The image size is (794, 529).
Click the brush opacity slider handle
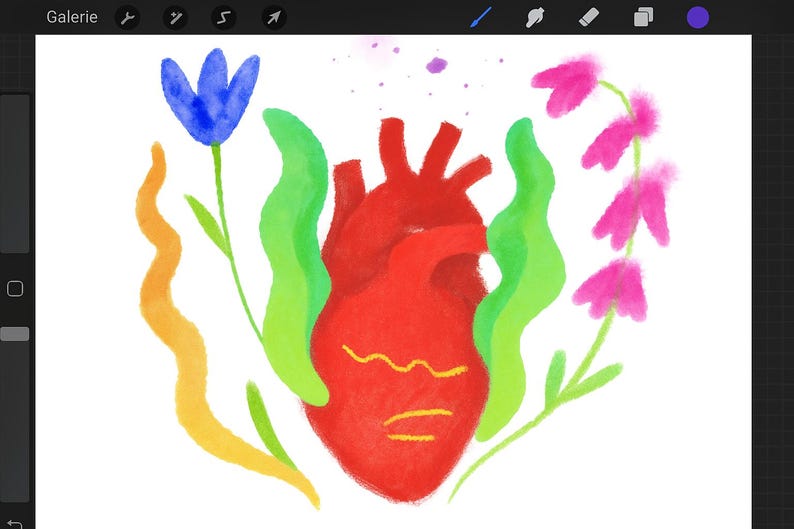click(15, 334)
